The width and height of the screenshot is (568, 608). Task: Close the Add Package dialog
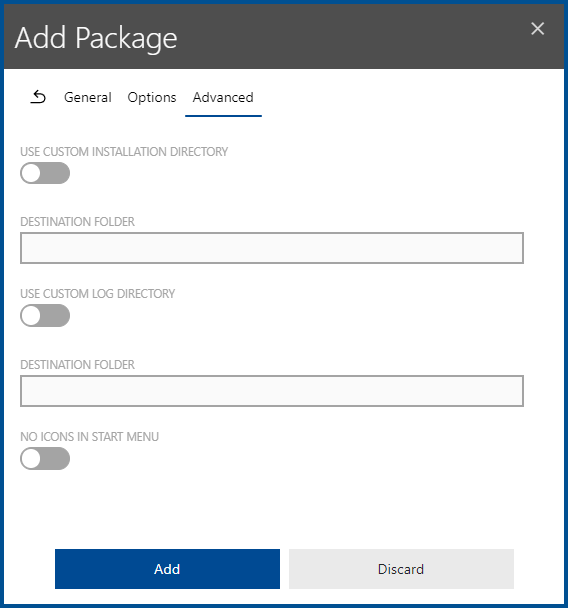[x=537, y=28]
